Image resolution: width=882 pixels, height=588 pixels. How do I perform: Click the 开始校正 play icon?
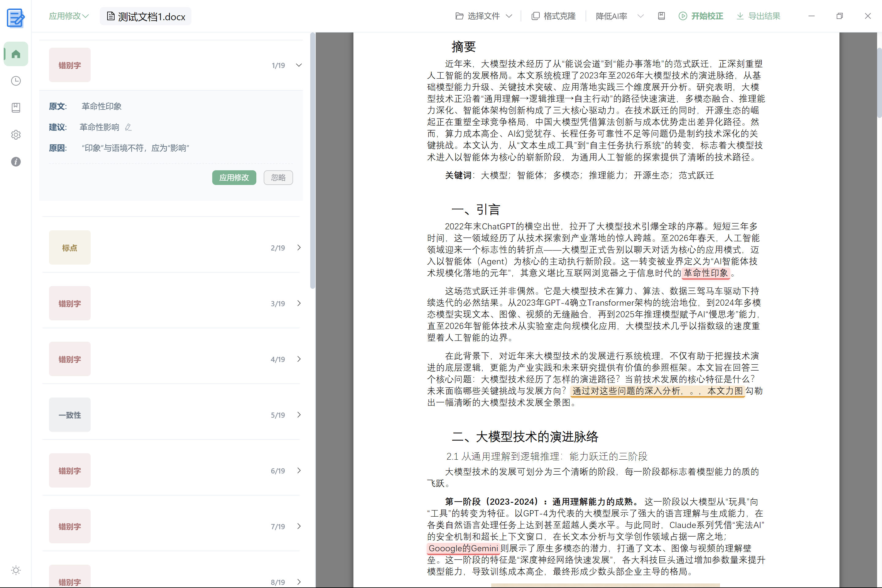(x=683, y=16)
